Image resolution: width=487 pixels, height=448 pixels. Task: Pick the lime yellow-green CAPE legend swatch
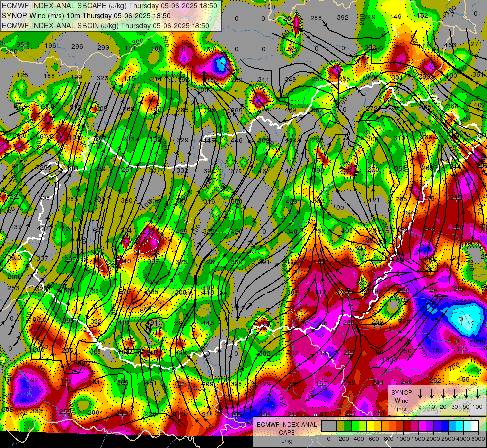363,426
